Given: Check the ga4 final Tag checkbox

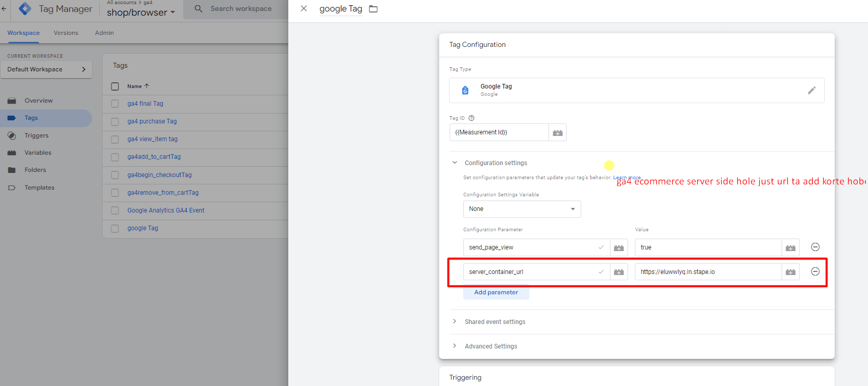Looking at the screenshot, I should click(115, 104).
